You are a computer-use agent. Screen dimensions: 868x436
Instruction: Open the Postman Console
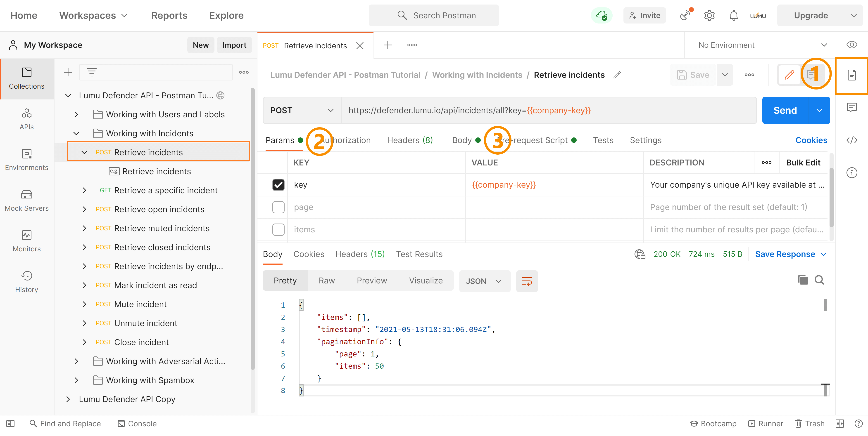(137, 424)
